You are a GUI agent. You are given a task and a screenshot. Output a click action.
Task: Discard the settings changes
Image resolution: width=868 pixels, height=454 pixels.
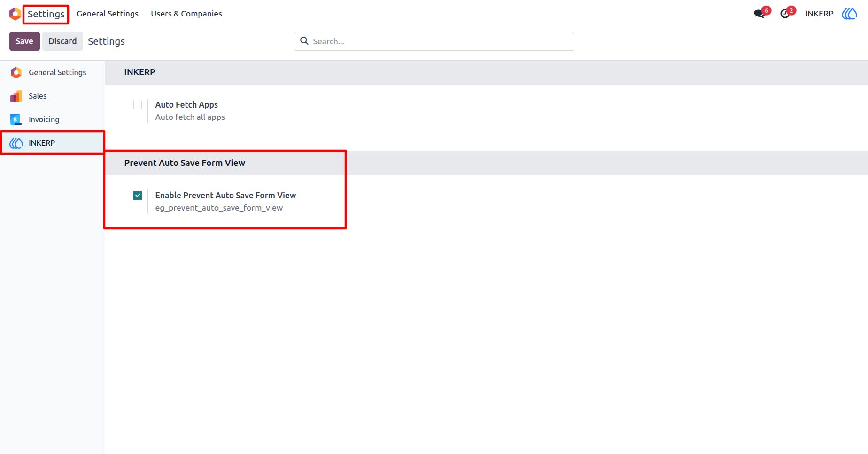coord(62,41)
